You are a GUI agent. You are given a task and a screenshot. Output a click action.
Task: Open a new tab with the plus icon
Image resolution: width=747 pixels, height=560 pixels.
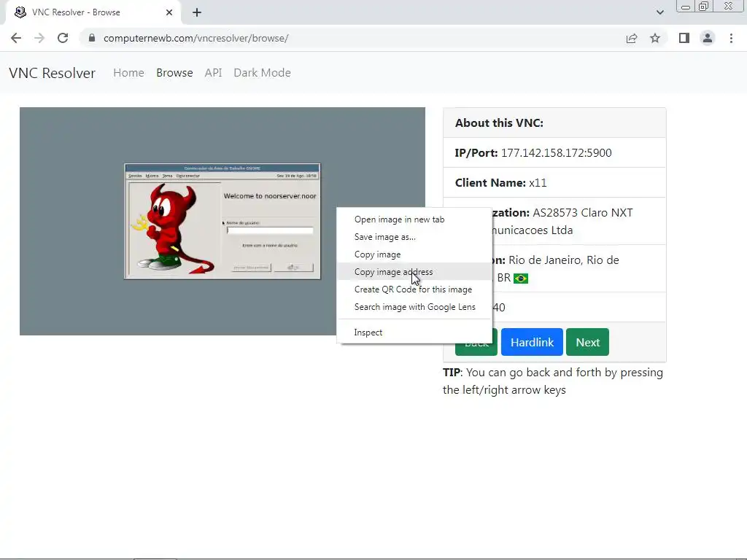pyautogui.click(x=197, y=12)
